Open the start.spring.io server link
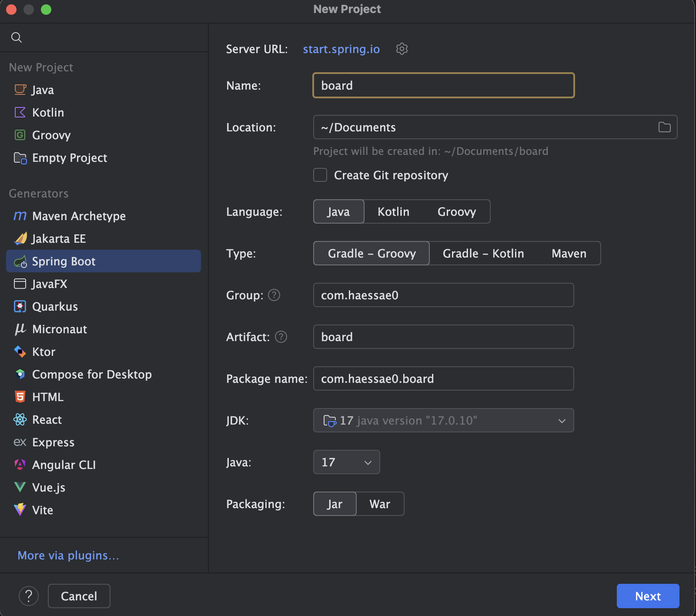The image size is (696, 616). point(341,49)
